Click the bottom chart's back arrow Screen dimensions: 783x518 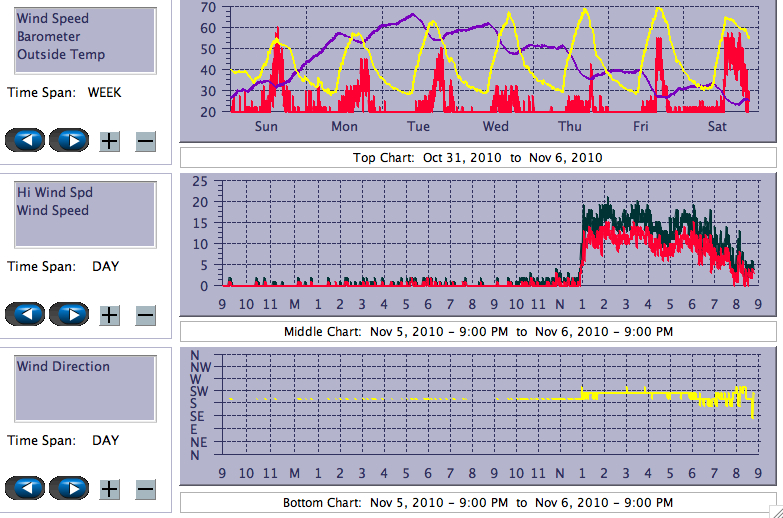26,488
